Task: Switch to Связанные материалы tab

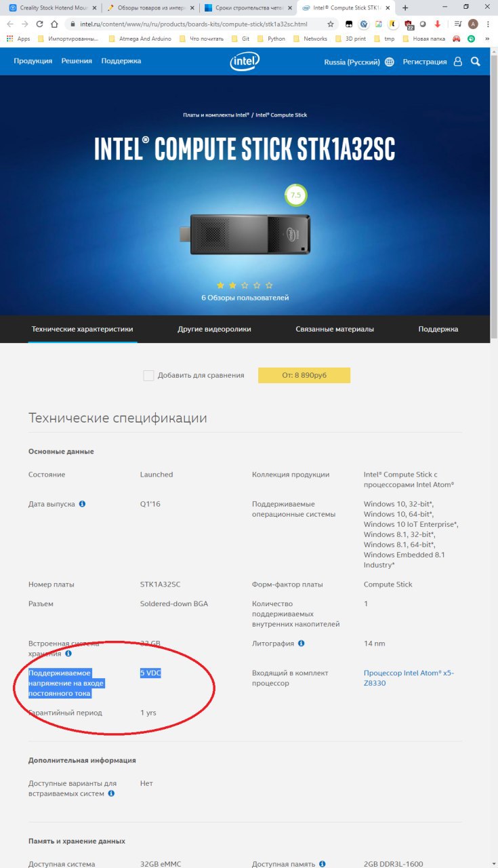Action: [335, 329]
